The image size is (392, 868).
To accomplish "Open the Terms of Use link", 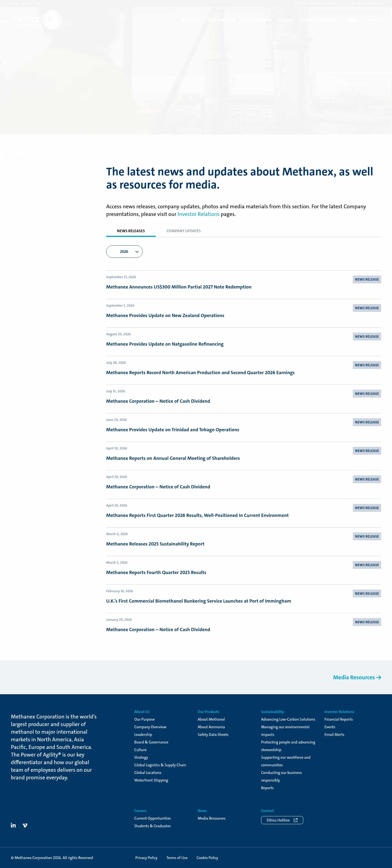I will pyautogui.click(x=177, y=858).
